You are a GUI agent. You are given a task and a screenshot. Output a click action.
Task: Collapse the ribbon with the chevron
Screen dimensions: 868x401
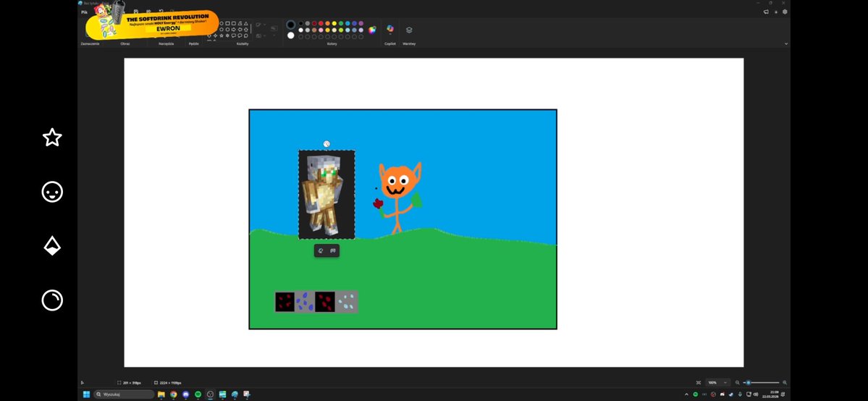786,43
